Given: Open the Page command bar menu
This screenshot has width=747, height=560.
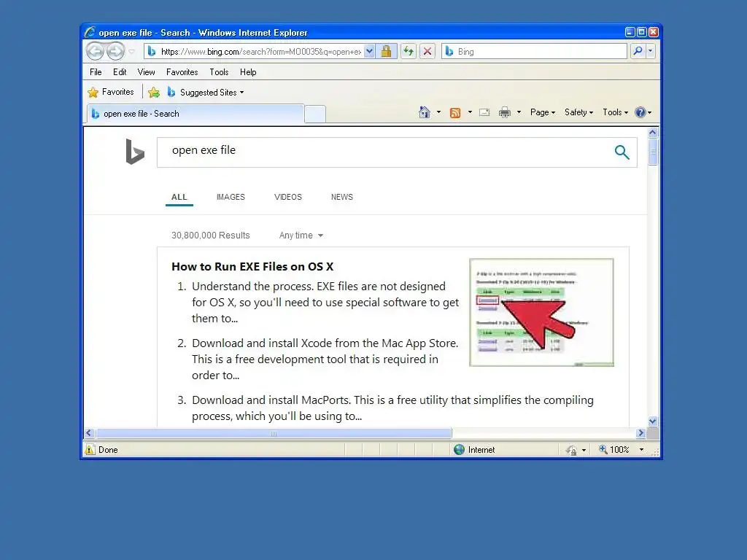Looking at the screenshot, I should pyautogui.click(x=543, y=112).
